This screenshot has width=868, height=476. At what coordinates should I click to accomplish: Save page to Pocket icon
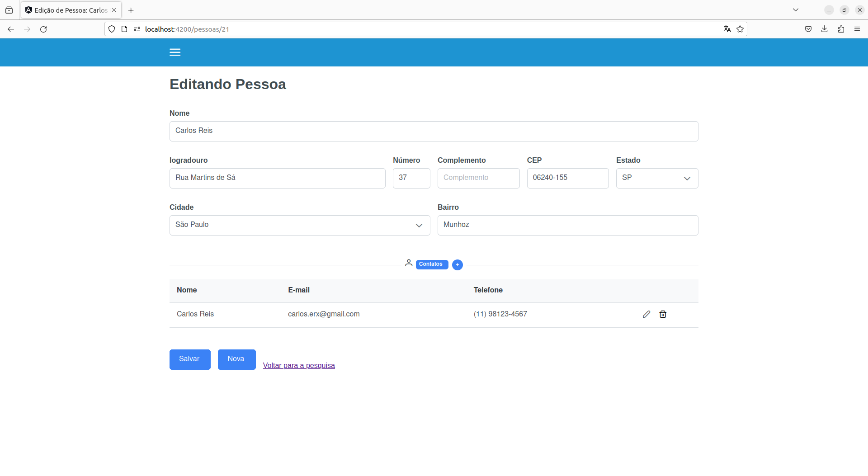pyautogui.click(x=808, y=29)
